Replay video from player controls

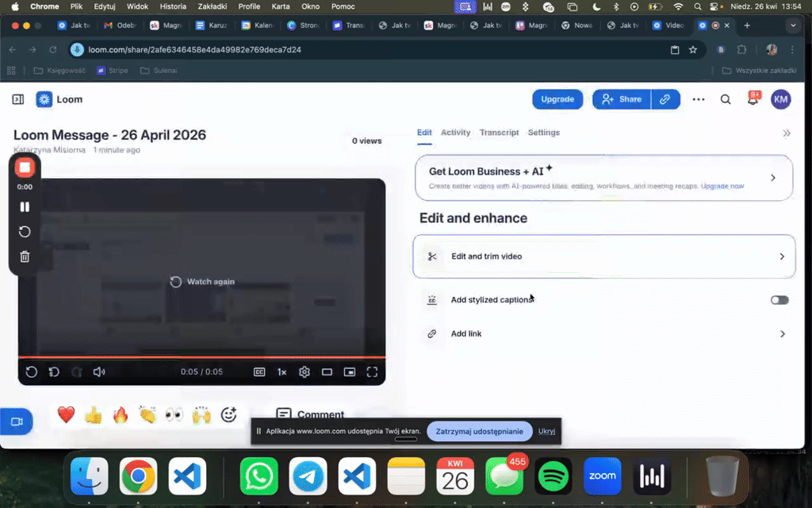[x=31, y=371]
